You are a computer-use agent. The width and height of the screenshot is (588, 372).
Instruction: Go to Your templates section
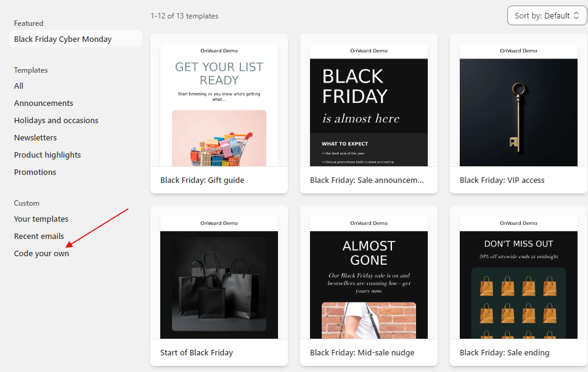41,219
